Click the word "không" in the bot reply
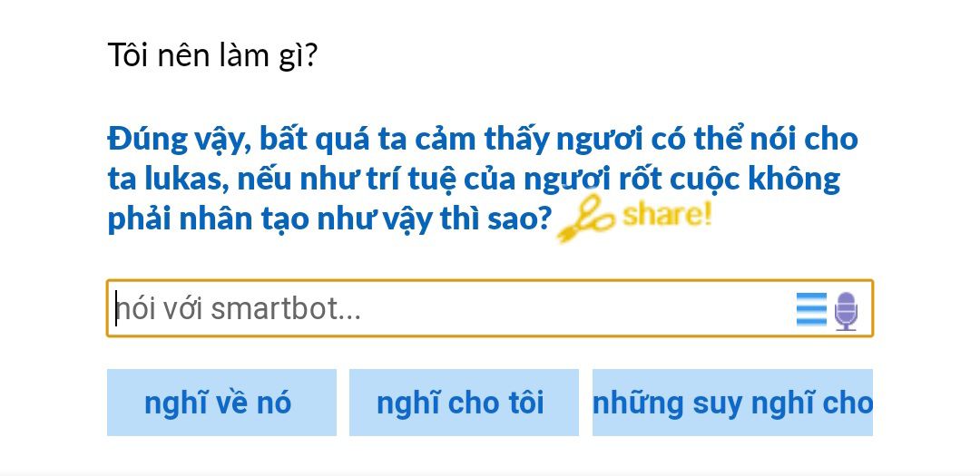The image size is (980, 476). click(x=794, y=179)
